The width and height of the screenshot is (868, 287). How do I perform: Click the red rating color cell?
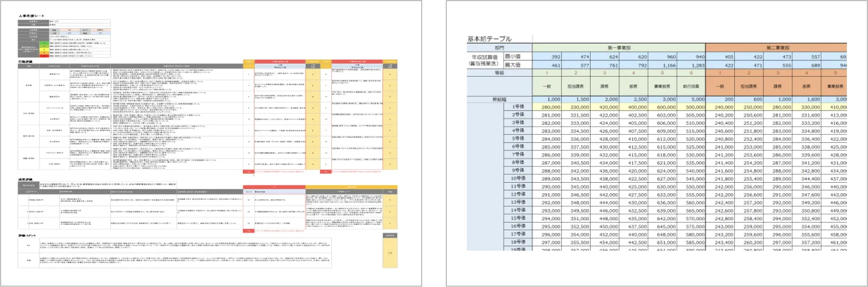45,54
